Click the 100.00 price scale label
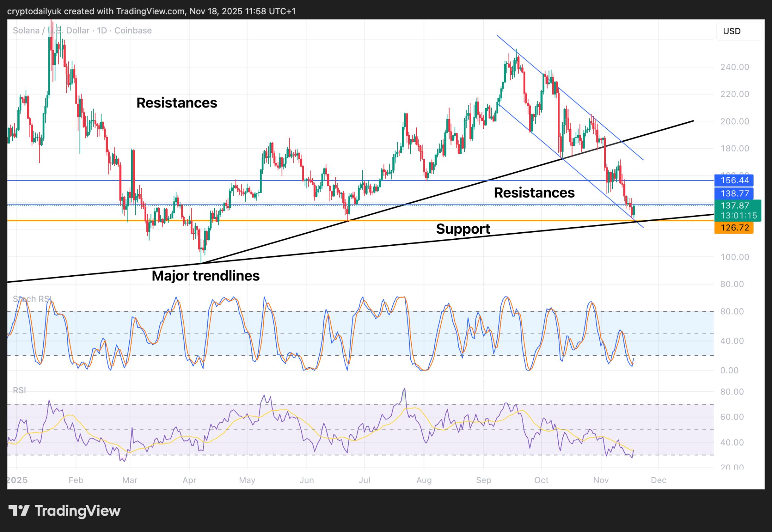Screen dimensions: 772x532 [x=734, y=257]
